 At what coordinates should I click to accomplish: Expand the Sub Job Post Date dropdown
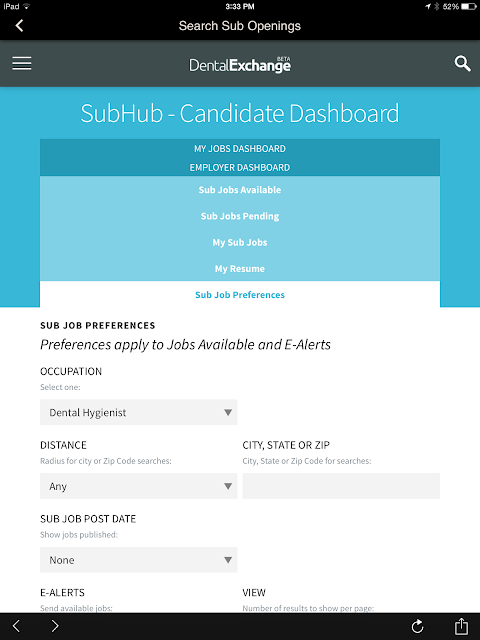[x=138, y=560]
